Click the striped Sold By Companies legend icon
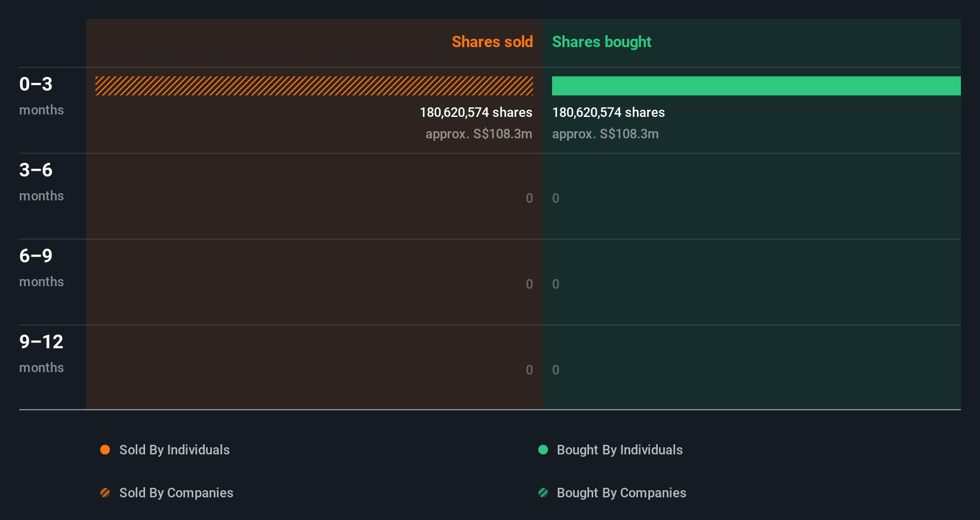 [105, 493]
